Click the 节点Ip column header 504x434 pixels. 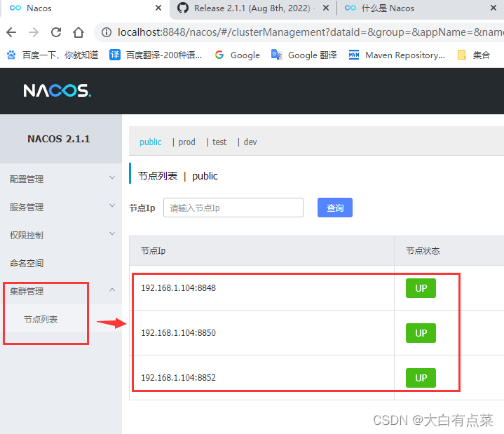(262, 251)
